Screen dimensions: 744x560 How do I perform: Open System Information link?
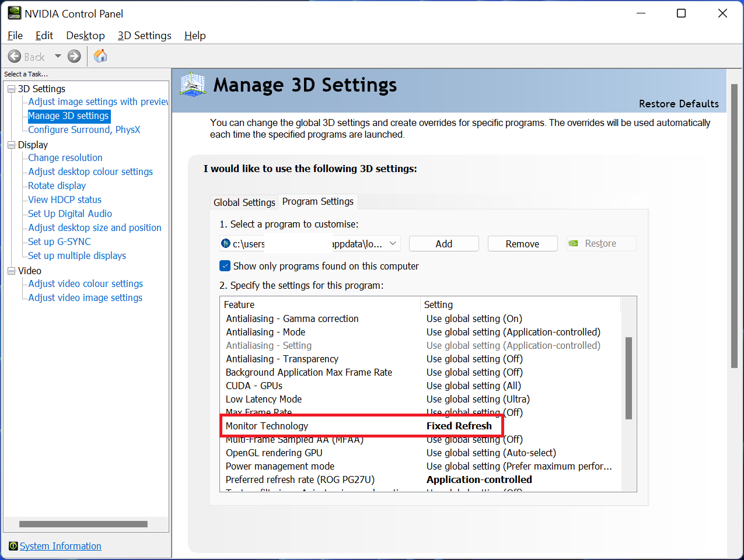61,546
